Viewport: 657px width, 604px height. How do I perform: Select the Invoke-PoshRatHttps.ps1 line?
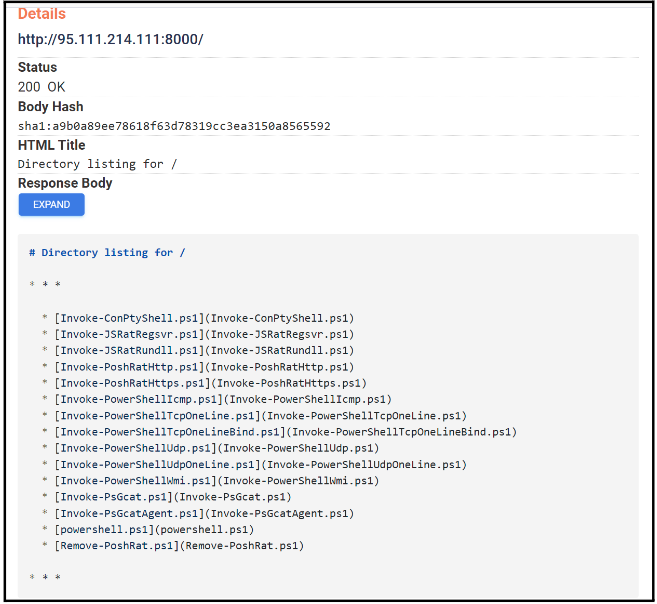coord(204,383)
